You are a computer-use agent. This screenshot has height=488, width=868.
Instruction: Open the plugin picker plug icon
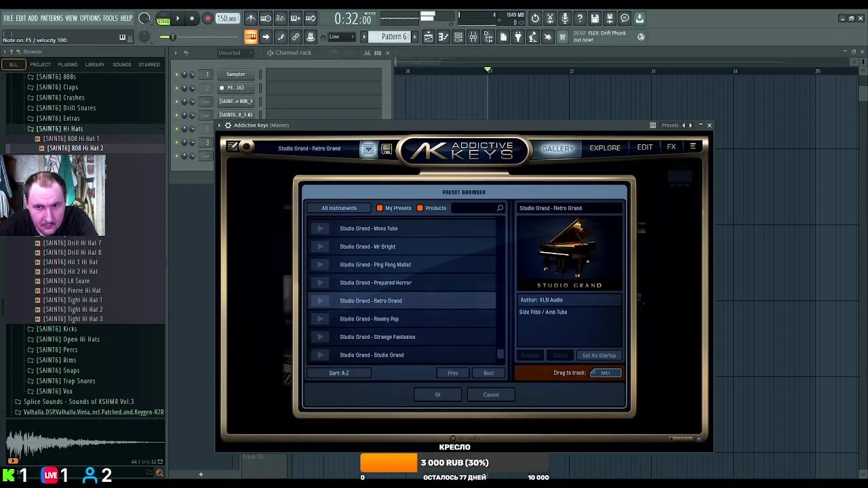point(518,37)
